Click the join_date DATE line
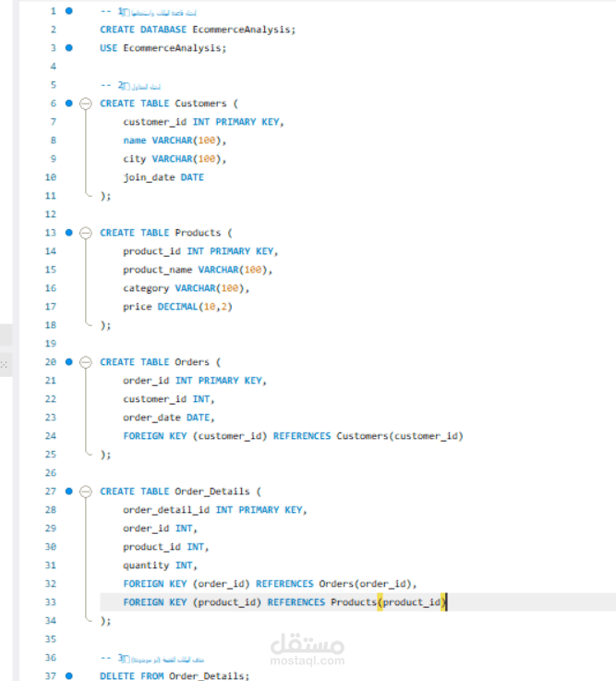 pos(163,177)
